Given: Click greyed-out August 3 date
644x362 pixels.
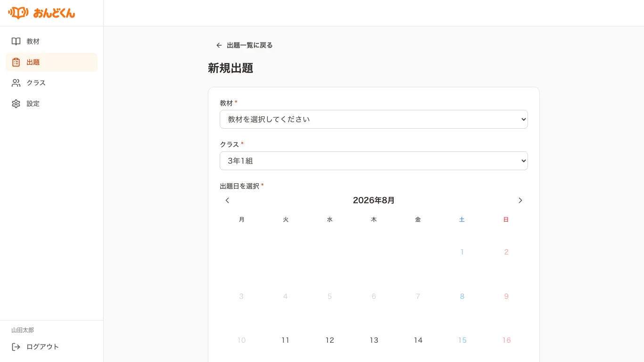Looking at the screenshot, I should point(241,296).
